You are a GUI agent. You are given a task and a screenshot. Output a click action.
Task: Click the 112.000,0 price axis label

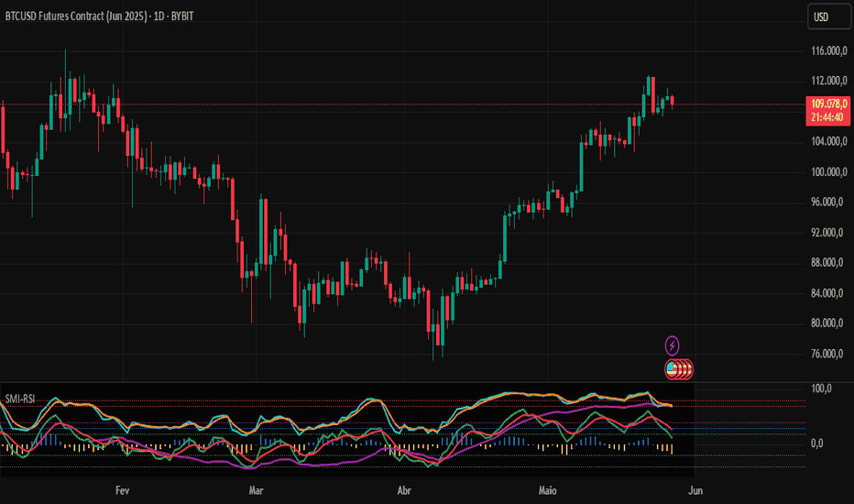pyautogui.click(x=829, y=81)
